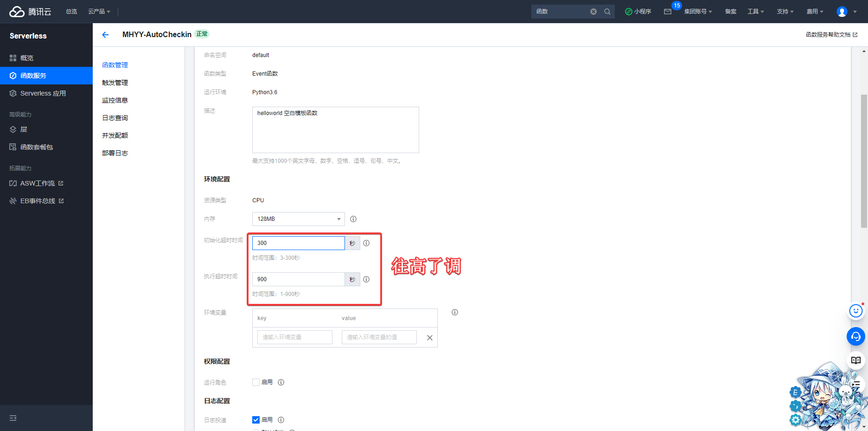Delete the environment variable row with X
868x431 pixels.
pos(429,338)
